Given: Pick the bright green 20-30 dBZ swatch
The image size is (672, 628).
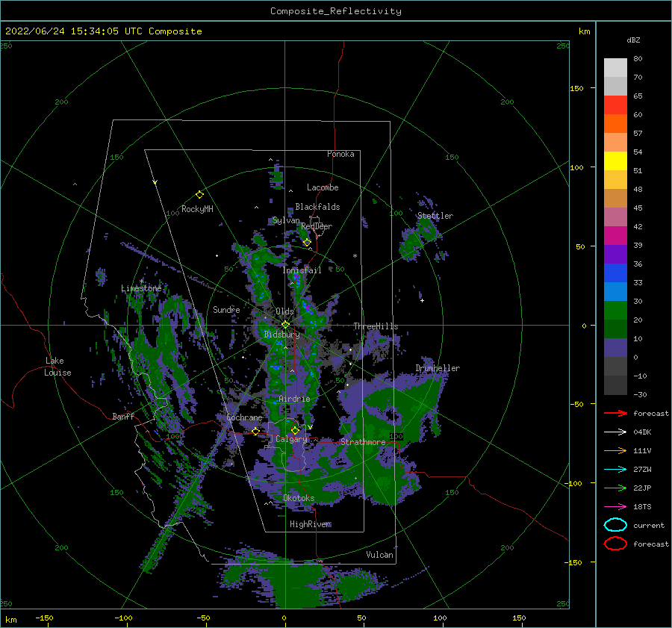Looking at the screenshot, I should point(615,311).
